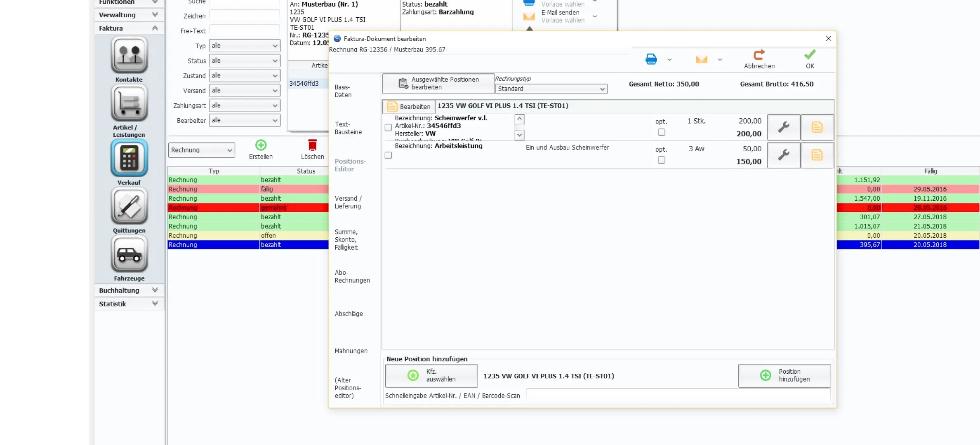Viewport: 980px width, 445px height.
Task: Enable opt. checkbox for Scheinwerfer position
Action: pyautogui.click(x=661, y=132)
